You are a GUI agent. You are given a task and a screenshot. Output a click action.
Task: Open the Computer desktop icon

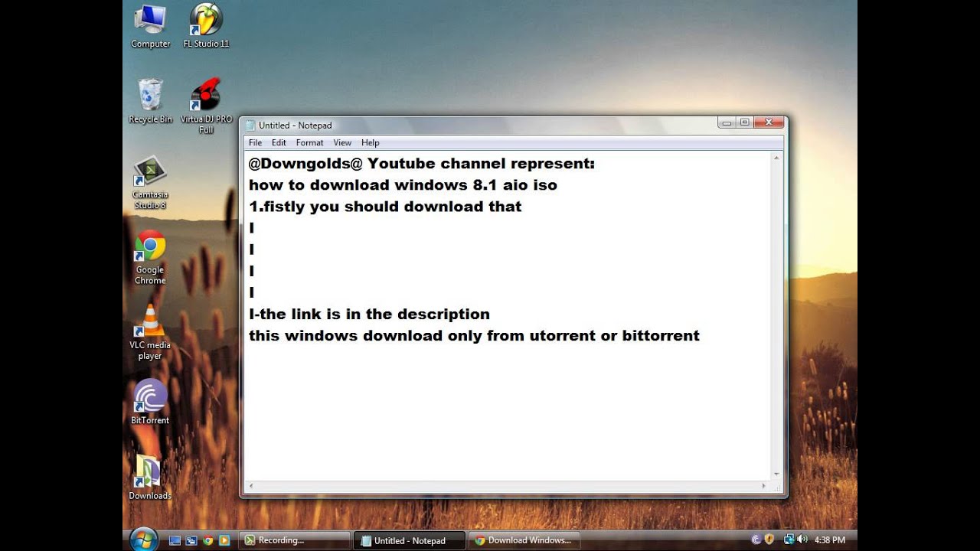150,26
